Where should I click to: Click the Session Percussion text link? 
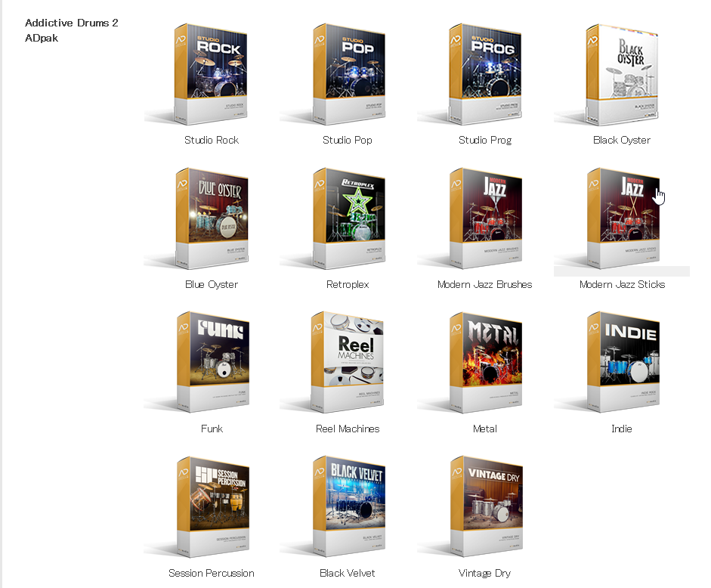[x=212, y=573]
